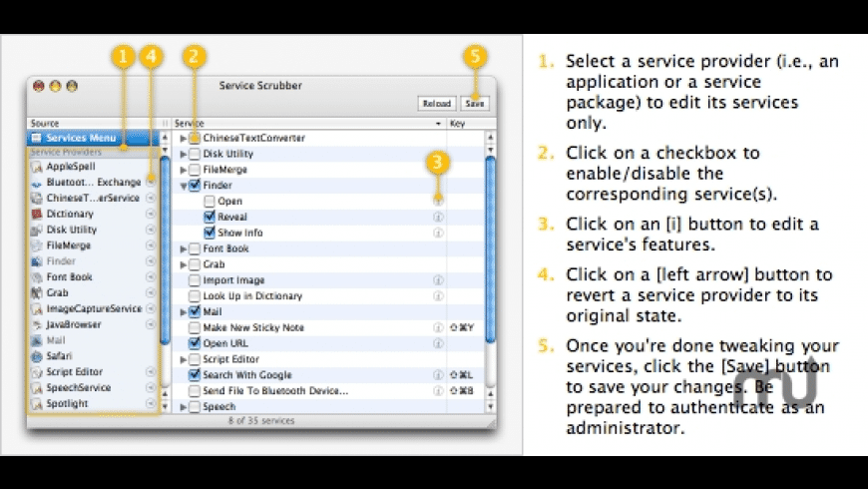Viewport: 868px width, 489px height.
Task: Open info for Make New Sticky Note
Action: coord(438,327)
